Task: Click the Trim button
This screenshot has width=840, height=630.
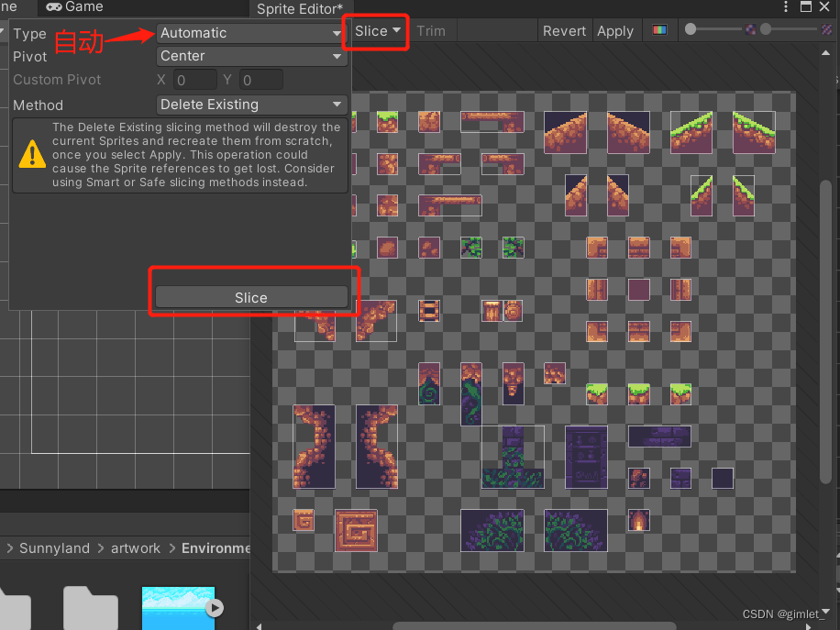Action: click(x=431, y=31)
